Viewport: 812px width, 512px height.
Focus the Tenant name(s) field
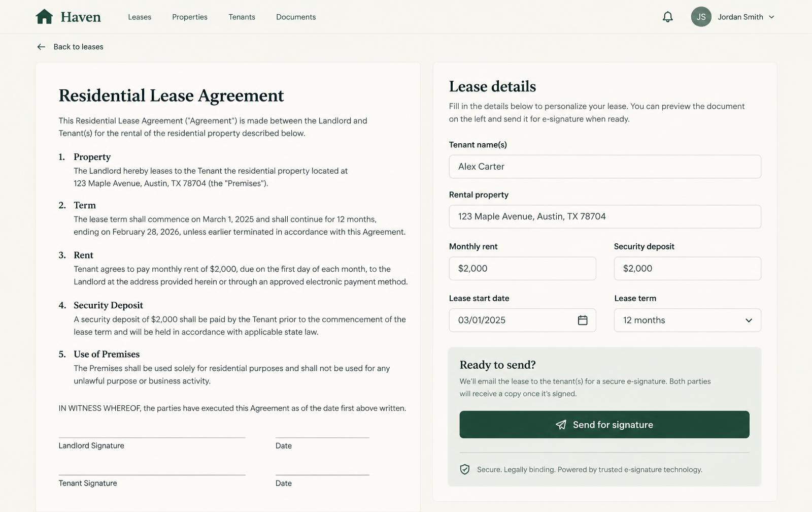point(605,167)
